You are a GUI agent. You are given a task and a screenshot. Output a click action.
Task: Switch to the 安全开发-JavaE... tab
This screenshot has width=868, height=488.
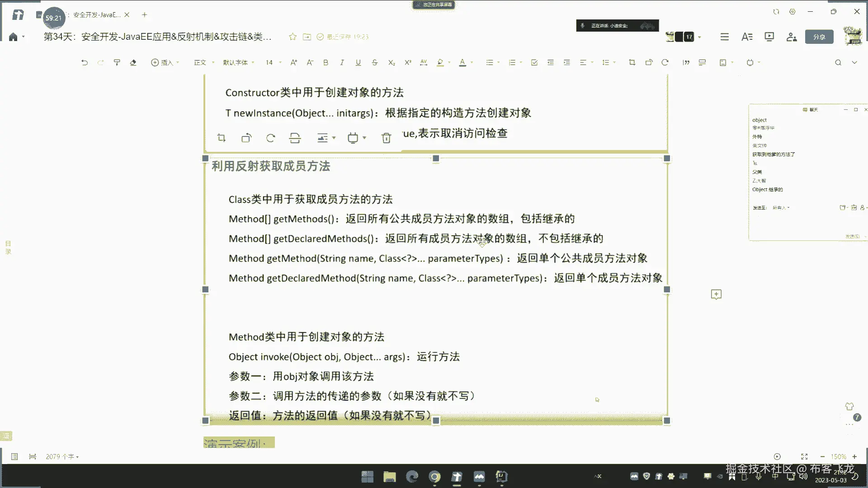(97, 15)
